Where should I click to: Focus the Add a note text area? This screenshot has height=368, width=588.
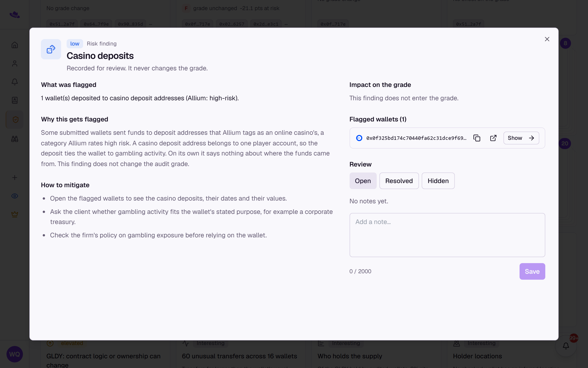point(447,235)
